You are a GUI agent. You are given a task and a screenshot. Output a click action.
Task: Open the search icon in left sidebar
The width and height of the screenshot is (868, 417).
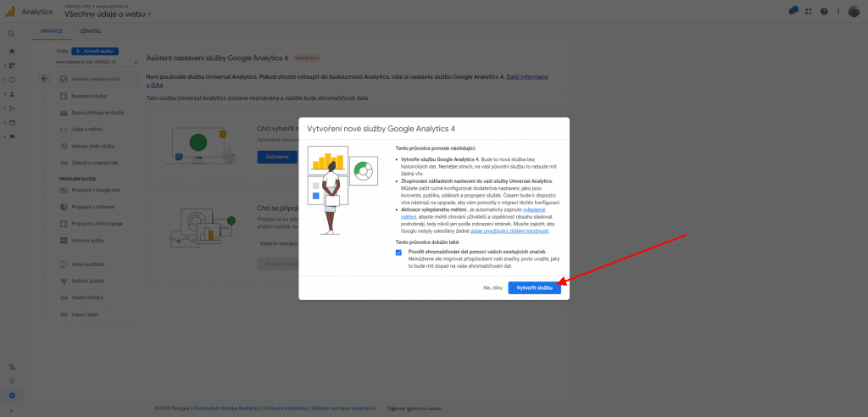coord(11,34)
